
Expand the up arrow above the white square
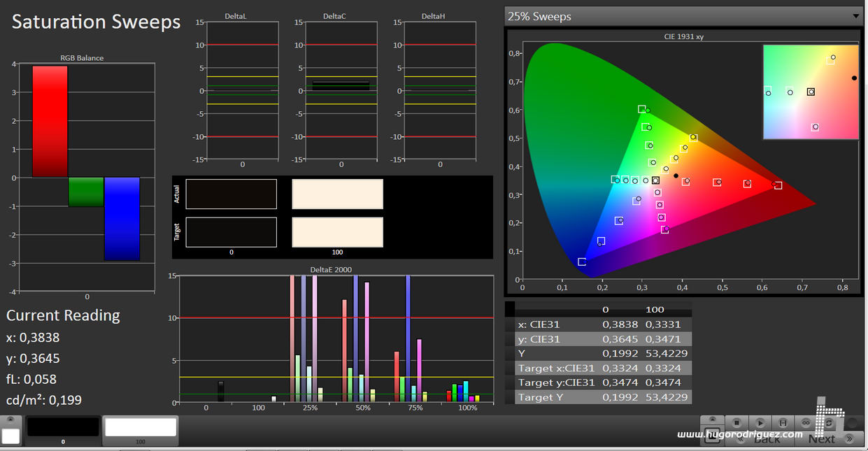[11, 420]
